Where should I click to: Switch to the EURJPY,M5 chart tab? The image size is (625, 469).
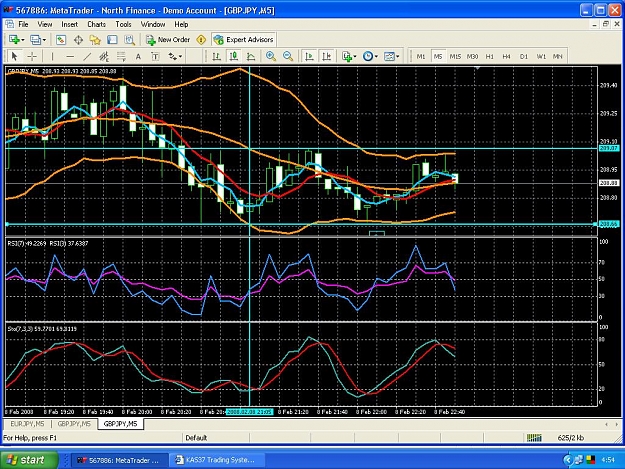[27, 424]
